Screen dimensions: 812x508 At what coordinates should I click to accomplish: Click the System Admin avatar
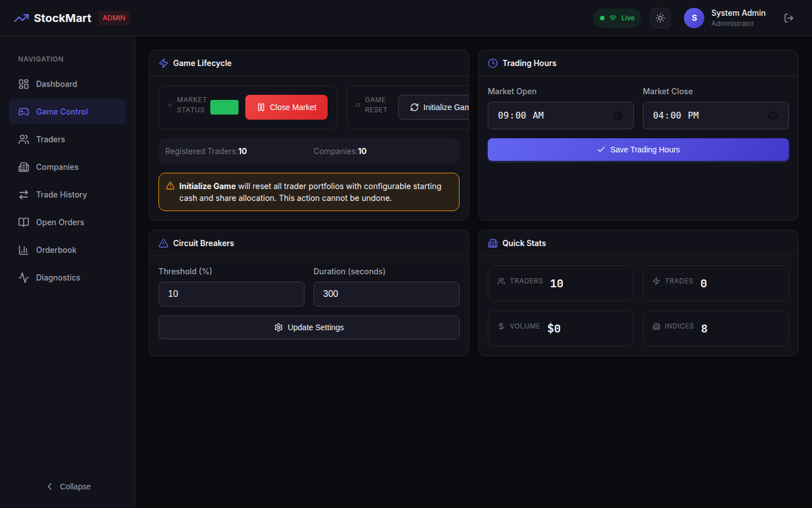coord(694,18)
